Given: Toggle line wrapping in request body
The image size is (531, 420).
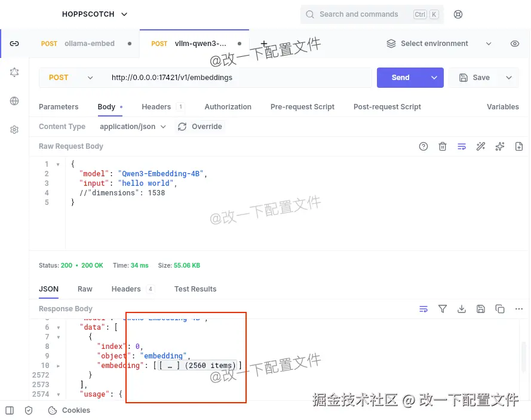Looking at the screenshot, I should point(462,146).
